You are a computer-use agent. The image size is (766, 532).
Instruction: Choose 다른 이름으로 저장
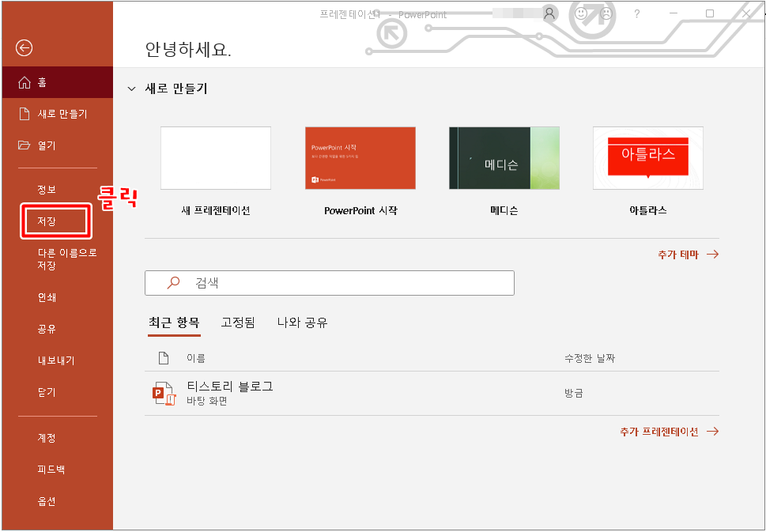coord(67,259)
